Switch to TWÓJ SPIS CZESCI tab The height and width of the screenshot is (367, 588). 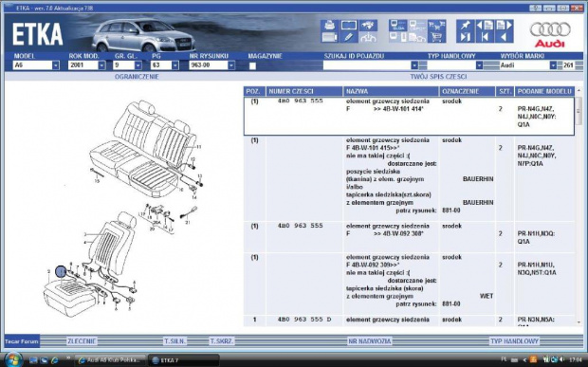click(438, 77)
